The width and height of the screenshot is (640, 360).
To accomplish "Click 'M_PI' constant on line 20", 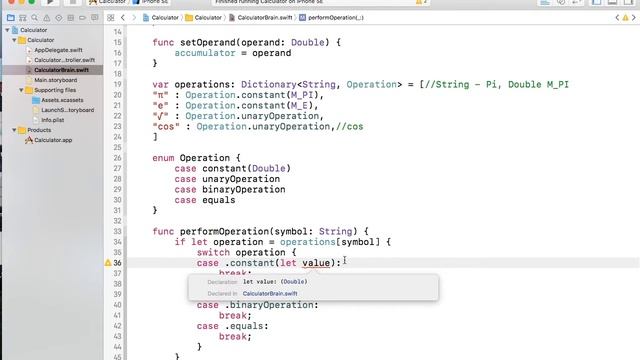I will point(302,95).
